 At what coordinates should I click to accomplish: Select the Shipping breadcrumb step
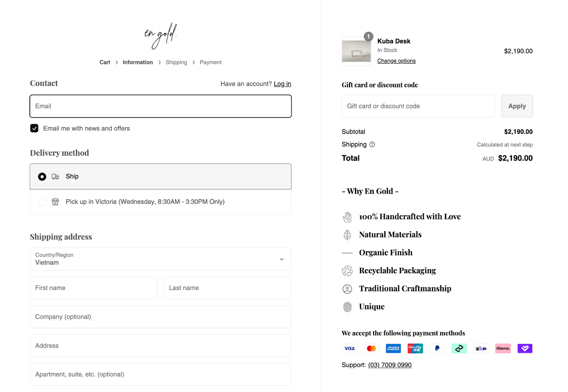tap(176, 62)
